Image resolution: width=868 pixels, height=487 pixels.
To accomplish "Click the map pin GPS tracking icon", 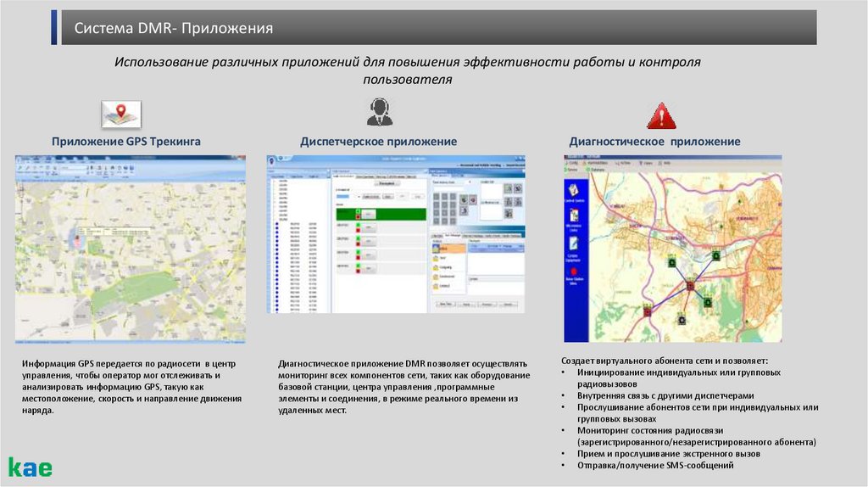I will (x=121, y=114).
